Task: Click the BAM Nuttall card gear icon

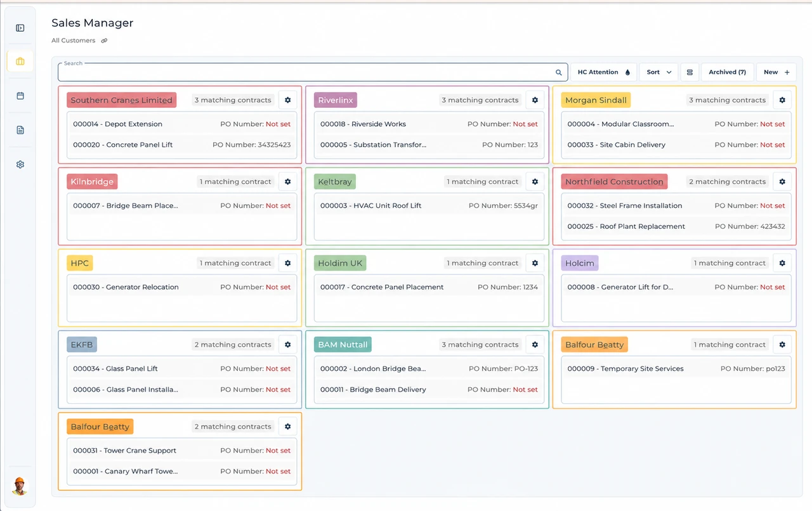Action: point(535,345)
